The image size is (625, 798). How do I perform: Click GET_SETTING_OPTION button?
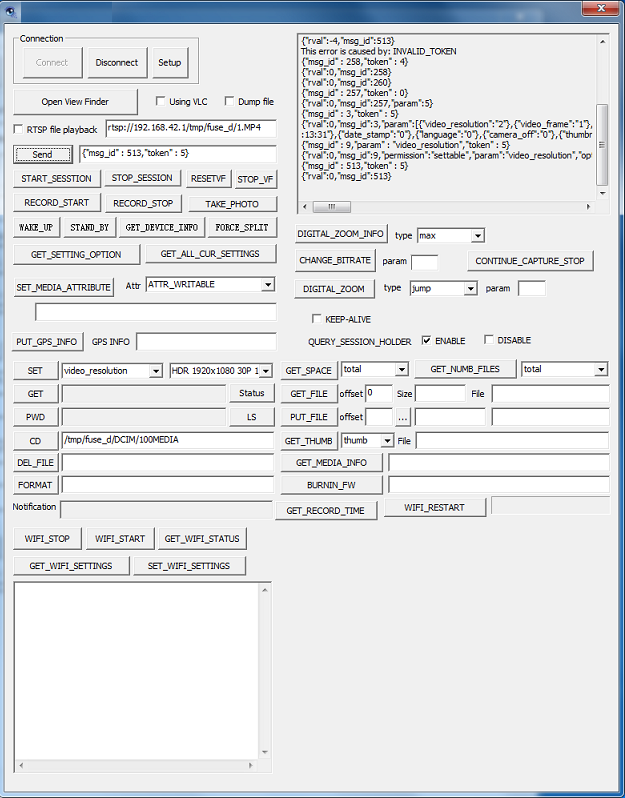pos(76,254)
